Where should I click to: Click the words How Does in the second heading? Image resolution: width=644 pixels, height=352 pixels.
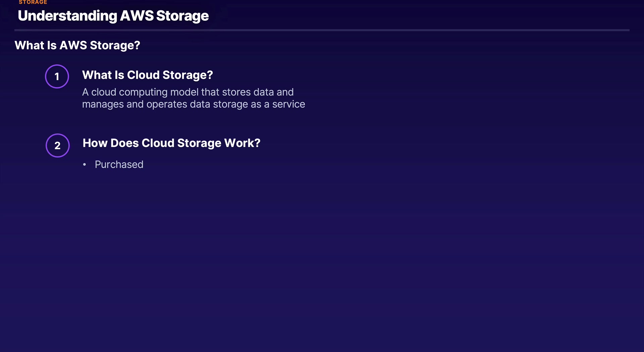click(x=111, y=143)
